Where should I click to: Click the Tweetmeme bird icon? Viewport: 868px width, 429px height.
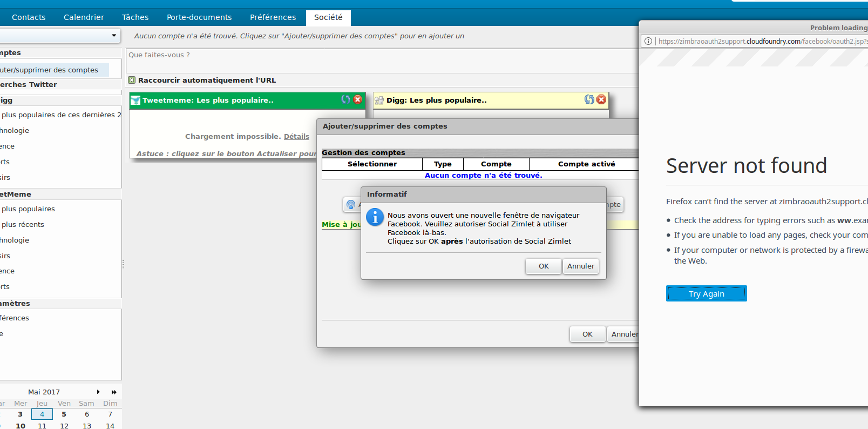tap(135, 100)
